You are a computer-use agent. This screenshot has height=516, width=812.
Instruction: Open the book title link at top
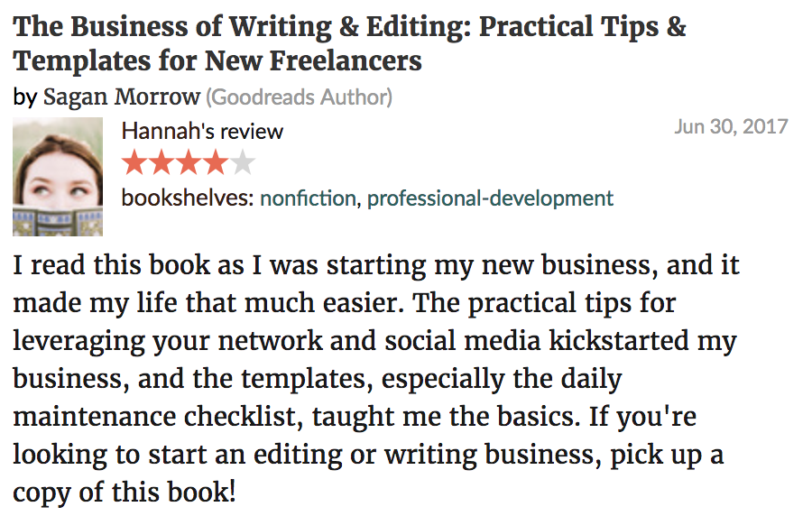coord(349,44)
